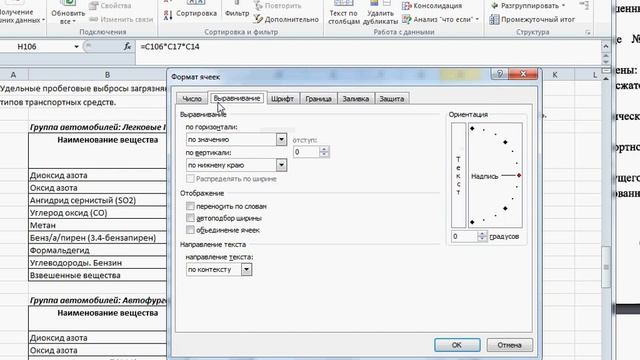Viewport: 640px width, 360px height.
Task: Click Удалить дубликаты
Action: click(380, 12)
